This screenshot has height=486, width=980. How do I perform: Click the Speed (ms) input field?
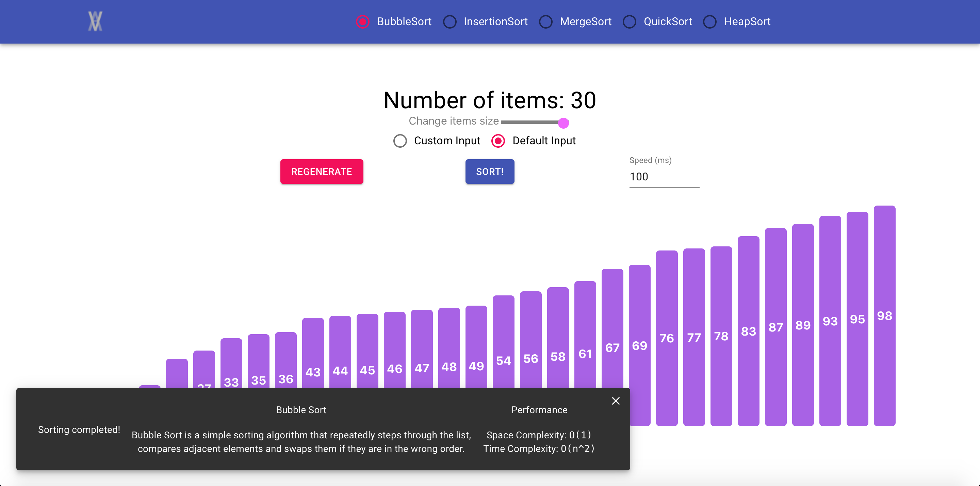coord(664,177)
